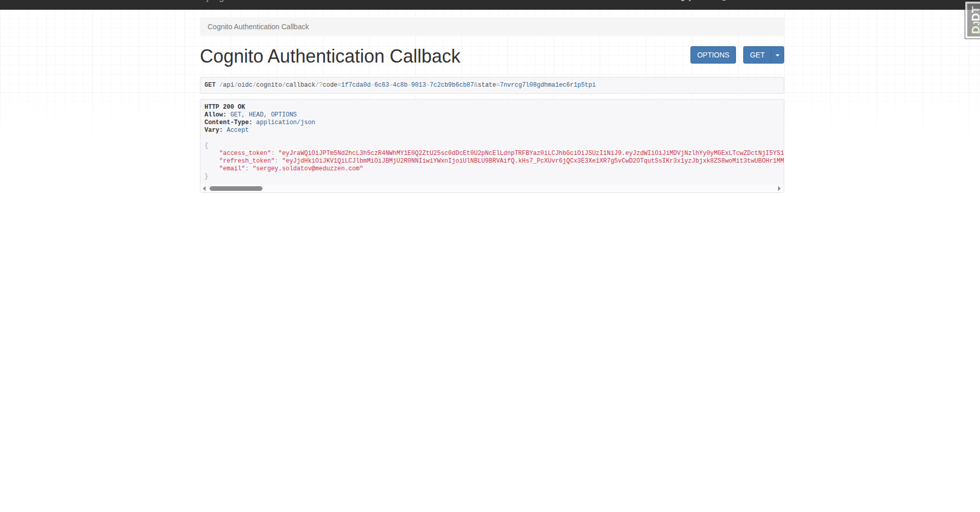The image size is (980, 512).
Task: Click the request URL /api/oidc/cognito/callback/ text
Action: pos(269,85)
